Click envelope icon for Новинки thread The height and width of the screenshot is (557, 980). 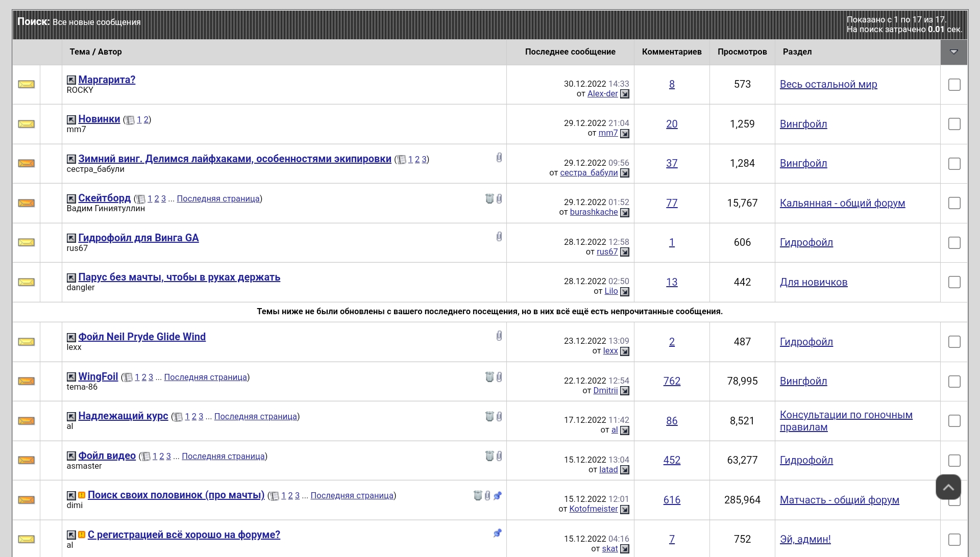(x=27, y=124)
